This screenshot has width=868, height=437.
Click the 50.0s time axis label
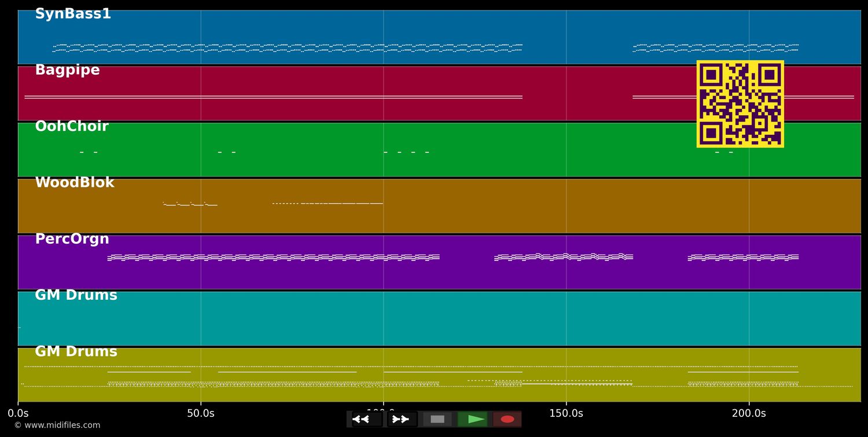pyautogui.click(x=201, y=413)
